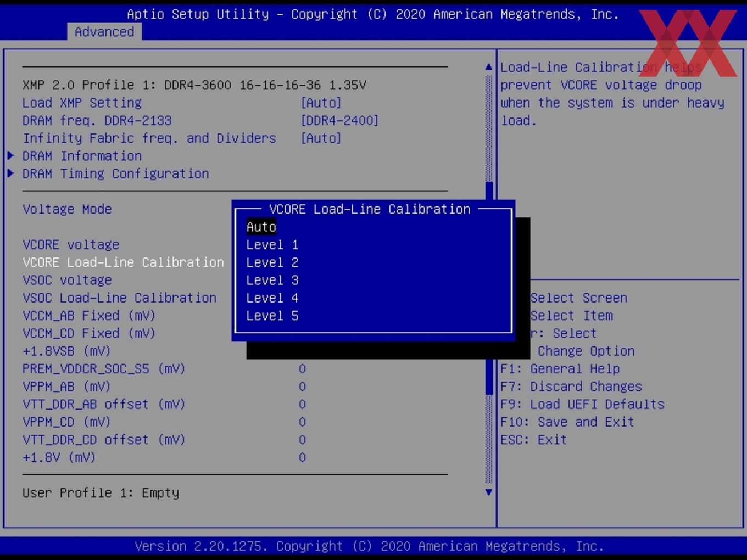This screenshot has width=747, height=560.
Task: Select the Load XMP Setting label
Action: coord(82,103)
